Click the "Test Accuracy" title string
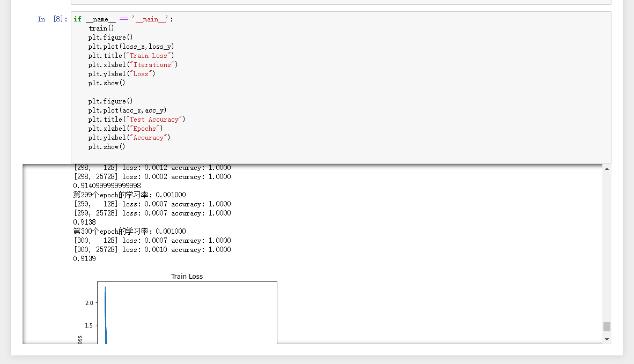634x364 pixels. [x=154, y=119]
